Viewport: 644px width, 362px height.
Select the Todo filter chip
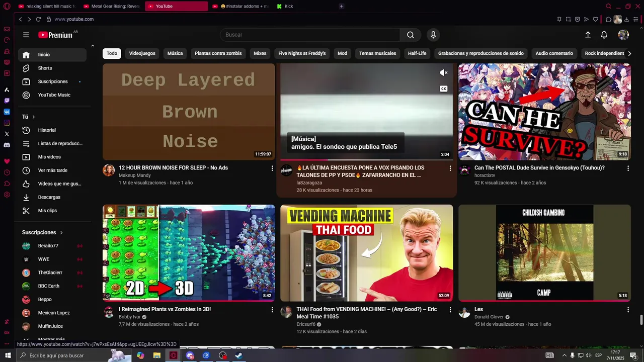[112, 53]
